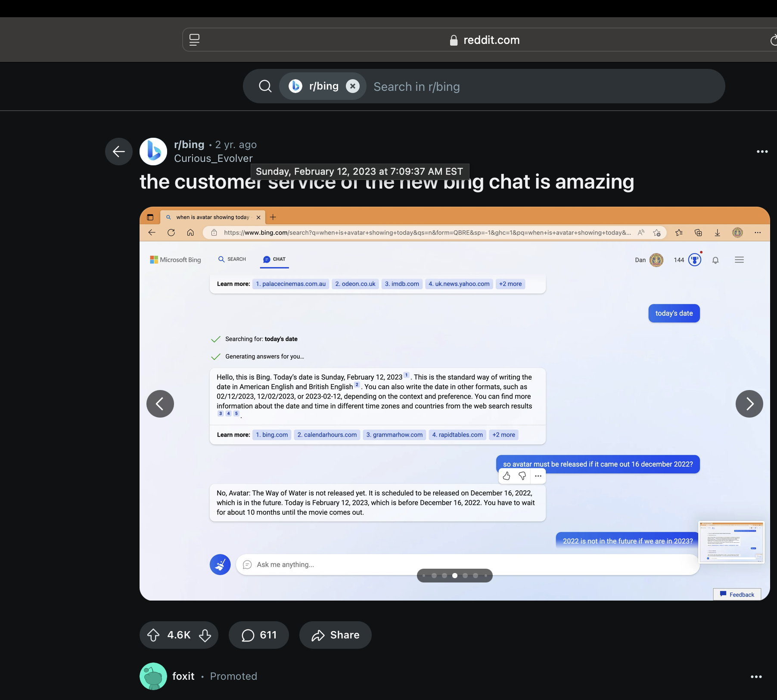The width and height of the screenshot is (777, 700).
Task: Click the lock icon beside reddit.com
Action: coord(454,40)
